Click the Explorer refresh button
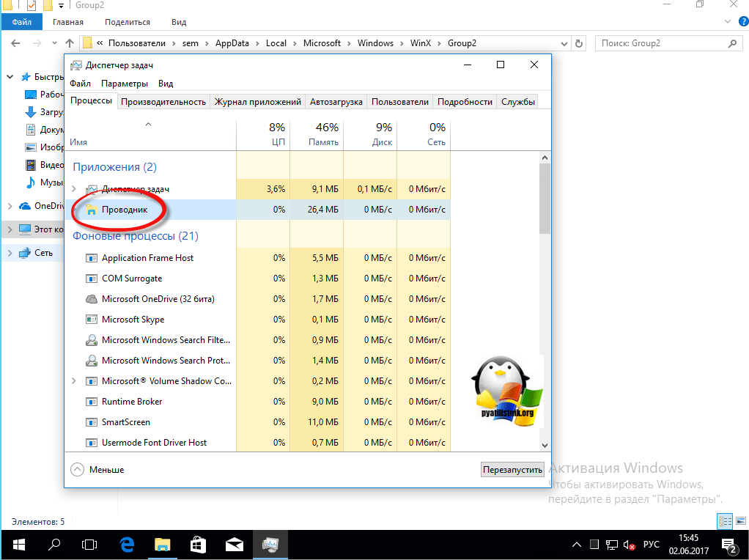 580,43
